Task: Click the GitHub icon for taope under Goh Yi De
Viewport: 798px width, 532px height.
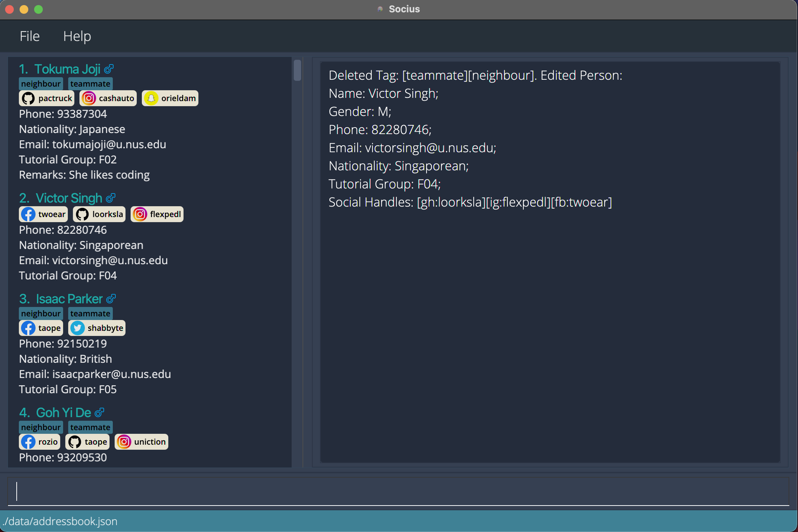Action: pyautogui.click(x=75, y=442)
